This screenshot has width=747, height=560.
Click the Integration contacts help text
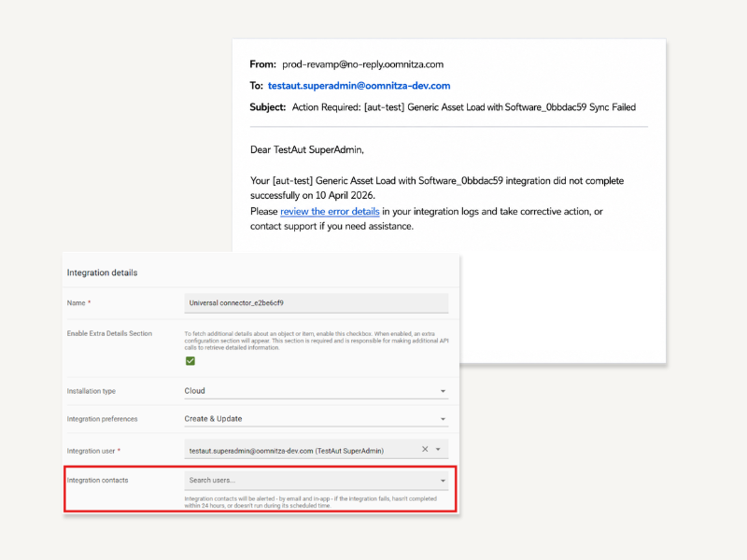(x=311, y=502)
